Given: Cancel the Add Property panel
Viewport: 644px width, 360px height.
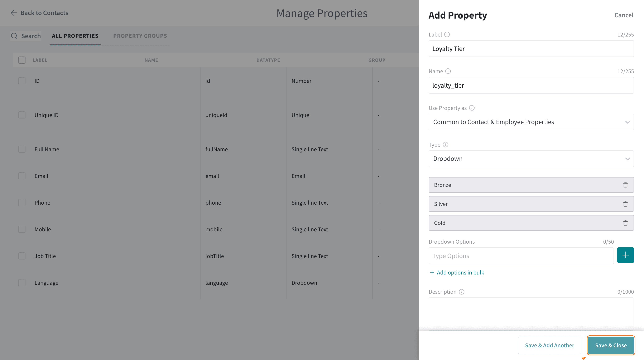Looking at the screenshot, I should [x=624, y=15].
